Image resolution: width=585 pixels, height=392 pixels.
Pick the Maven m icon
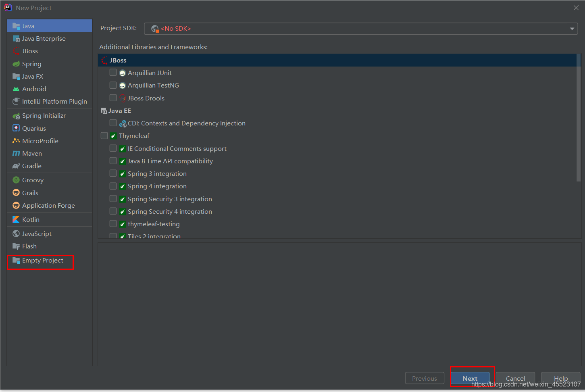point(16,153)
